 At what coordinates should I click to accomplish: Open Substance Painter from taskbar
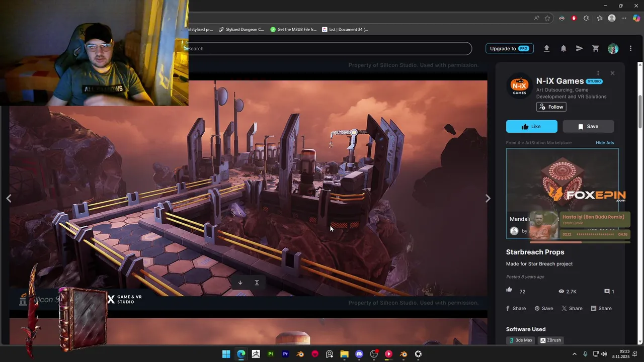[x=271, y=354]
